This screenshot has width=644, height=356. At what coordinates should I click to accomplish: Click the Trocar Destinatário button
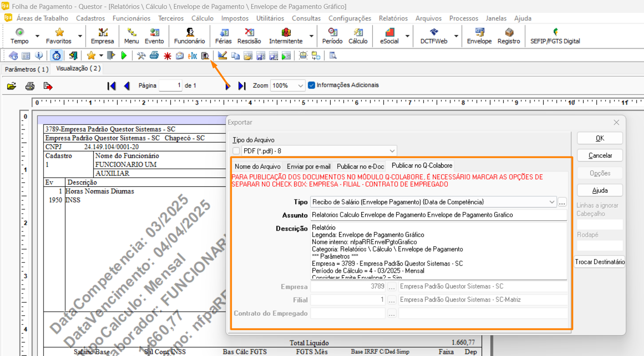pos(600,262)
